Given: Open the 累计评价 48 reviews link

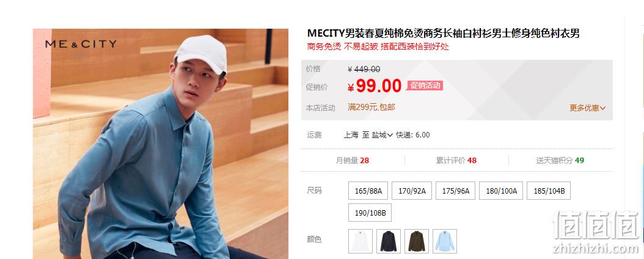Looking at the screenshot, I should 456,161.
